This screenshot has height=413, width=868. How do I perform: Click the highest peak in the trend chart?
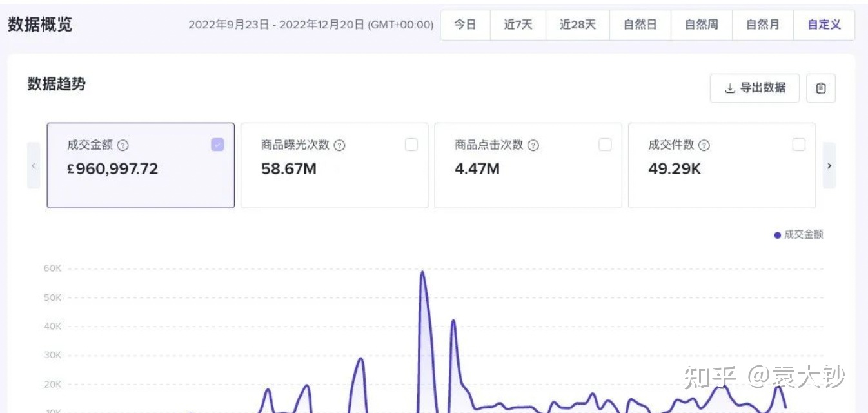[422, 272]
